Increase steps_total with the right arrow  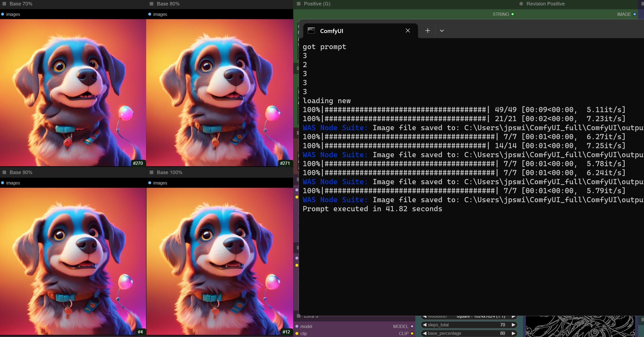[x=513, y=325]
